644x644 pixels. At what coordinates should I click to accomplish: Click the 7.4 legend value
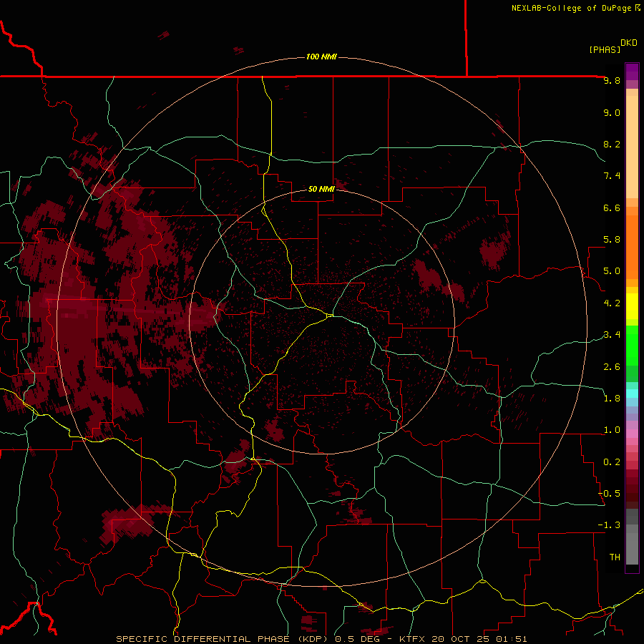coord(612,176)
